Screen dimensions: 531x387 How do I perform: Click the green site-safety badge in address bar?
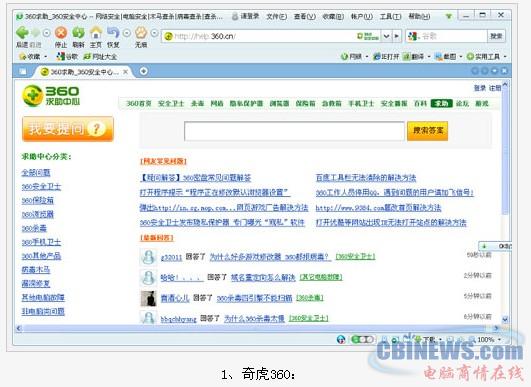click(368, 36)
